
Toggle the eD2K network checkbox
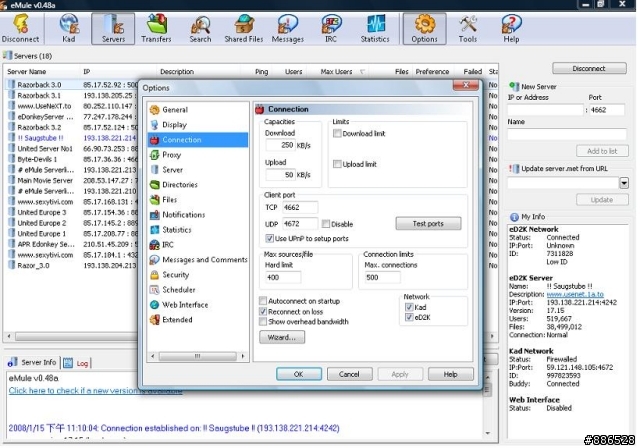click(409, 317)
